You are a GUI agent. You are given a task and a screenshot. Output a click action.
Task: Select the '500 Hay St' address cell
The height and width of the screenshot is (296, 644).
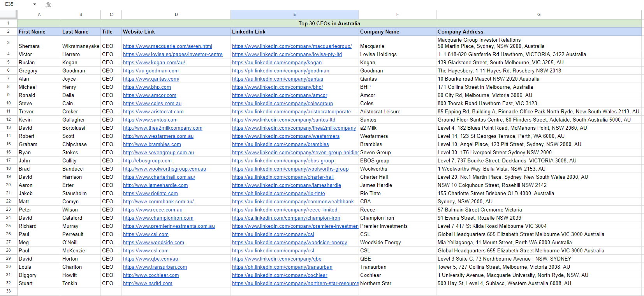click(x=539, y=284)
